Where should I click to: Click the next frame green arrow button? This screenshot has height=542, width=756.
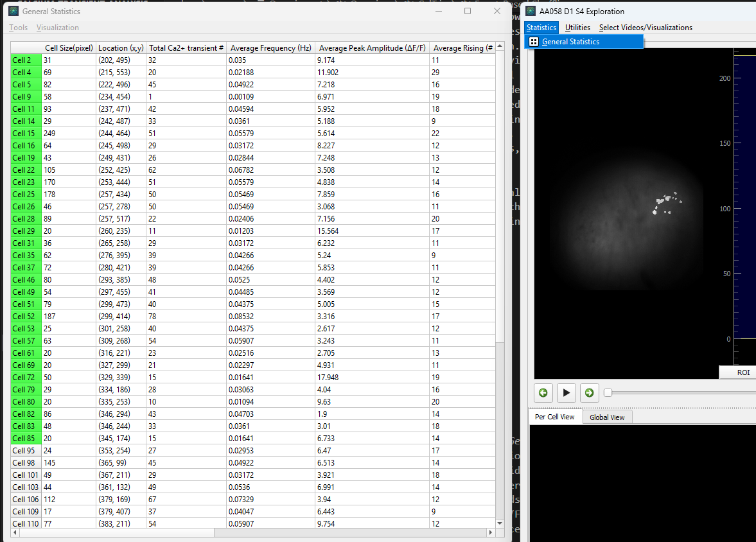[x=589, y=392]
